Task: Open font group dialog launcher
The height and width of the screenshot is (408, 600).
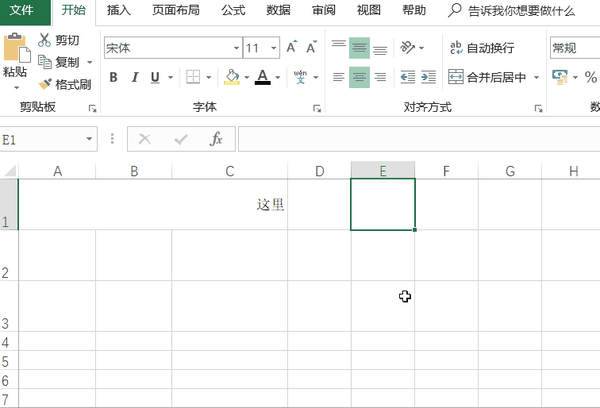Action: (x=317, y=109)
